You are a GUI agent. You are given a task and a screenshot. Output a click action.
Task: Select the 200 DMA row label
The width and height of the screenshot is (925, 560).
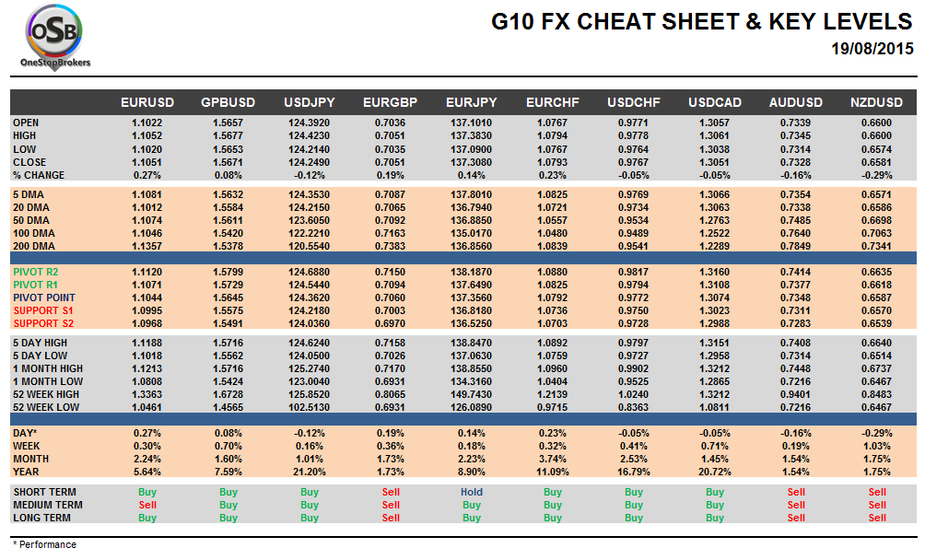(x=33, y=246)
